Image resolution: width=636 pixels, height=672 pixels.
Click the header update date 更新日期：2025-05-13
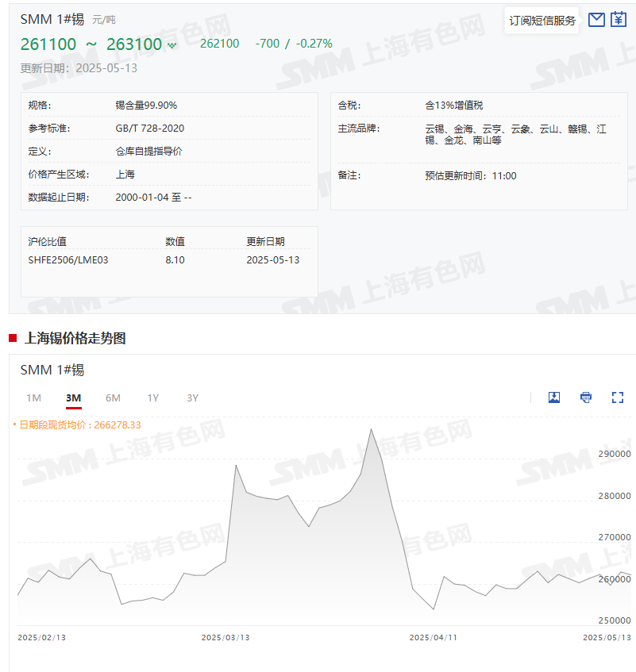click(x=79, y=68)
